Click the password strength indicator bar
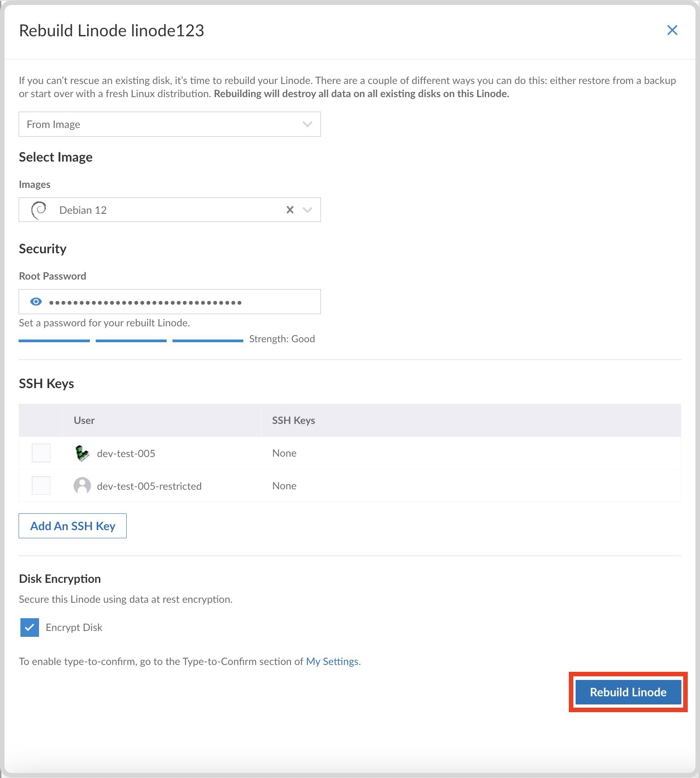 pos(131,340)
